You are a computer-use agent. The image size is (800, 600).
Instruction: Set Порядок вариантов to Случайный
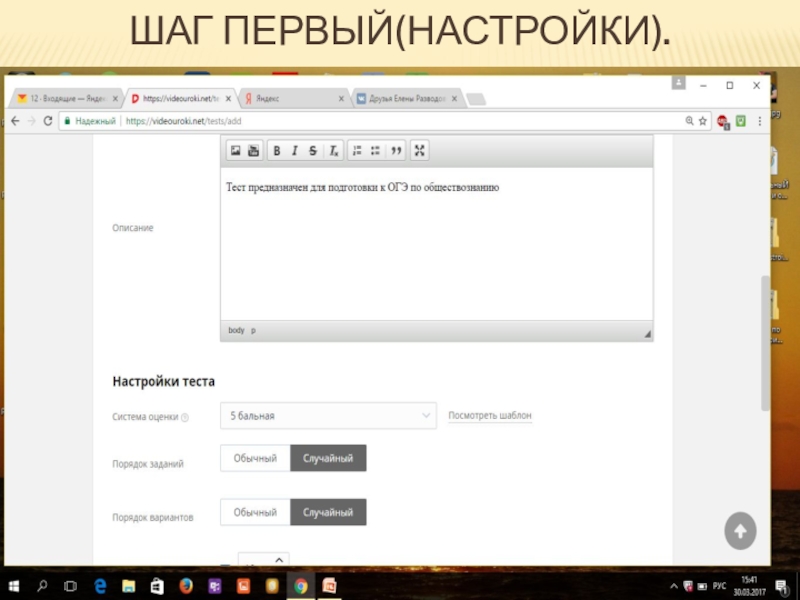coord(328,512)
